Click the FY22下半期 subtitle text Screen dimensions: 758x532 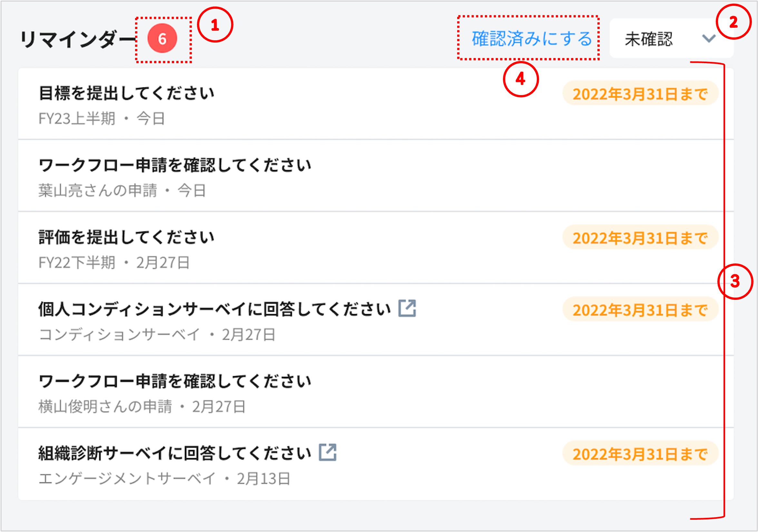pos(77,262)
